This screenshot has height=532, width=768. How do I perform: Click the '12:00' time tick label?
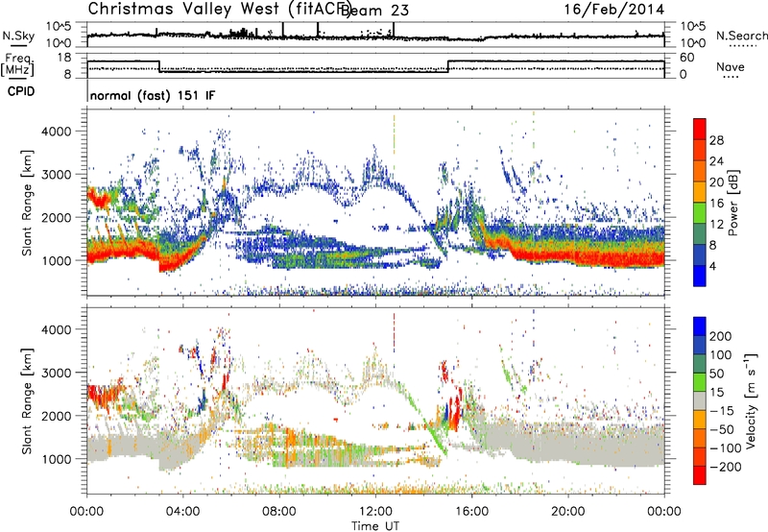point(374,512)
